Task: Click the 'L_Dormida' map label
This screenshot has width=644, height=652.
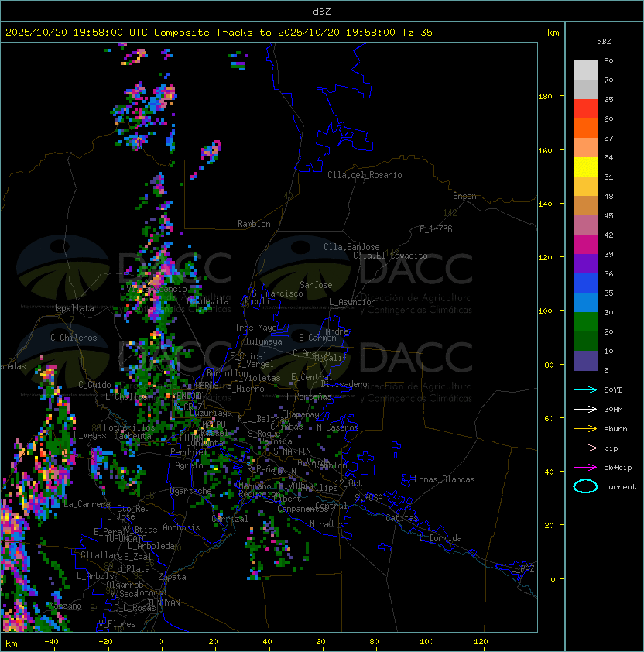Action: tap(440, 538)
